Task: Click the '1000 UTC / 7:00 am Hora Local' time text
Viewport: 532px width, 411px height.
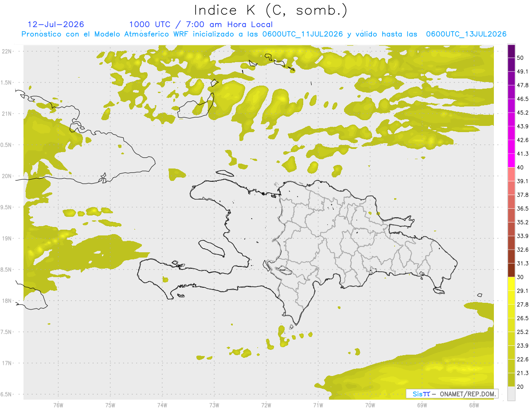Action: coord(201,24)
